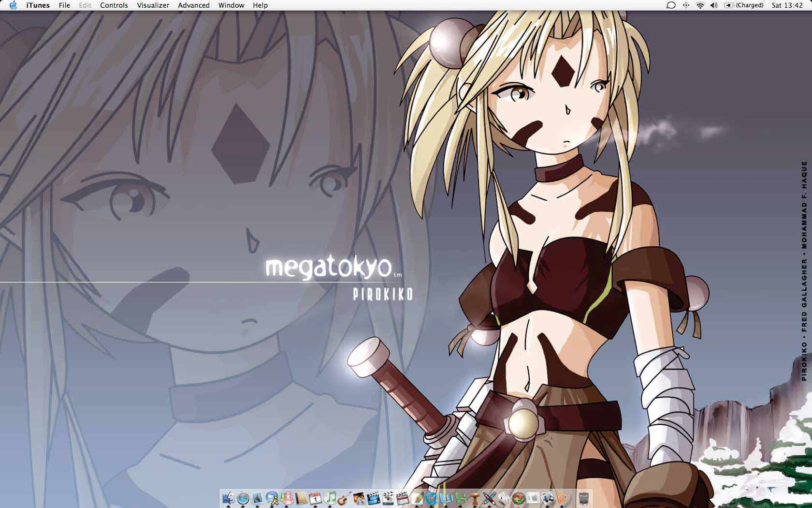The width and height of the screenshot is (812, 508).
Task: Open the Apple menu
Action: (x=13, y=5)
